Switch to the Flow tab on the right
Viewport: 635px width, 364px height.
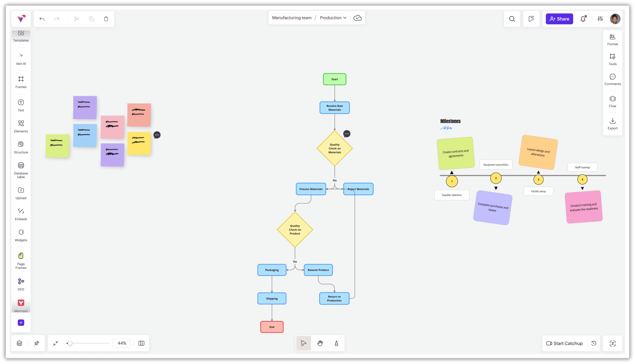pos(613,101)
